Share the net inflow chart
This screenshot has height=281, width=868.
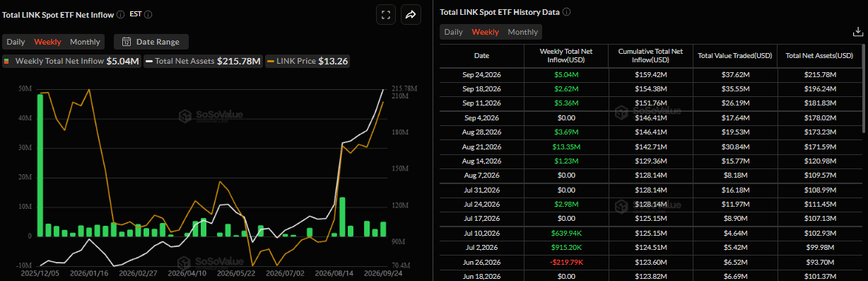pos(411,14)
